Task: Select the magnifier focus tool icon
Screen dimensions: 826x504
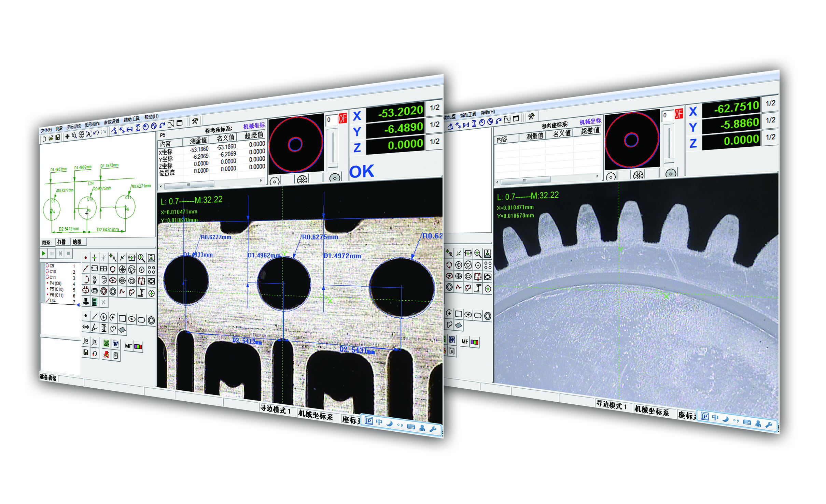Action: point(141,258)
